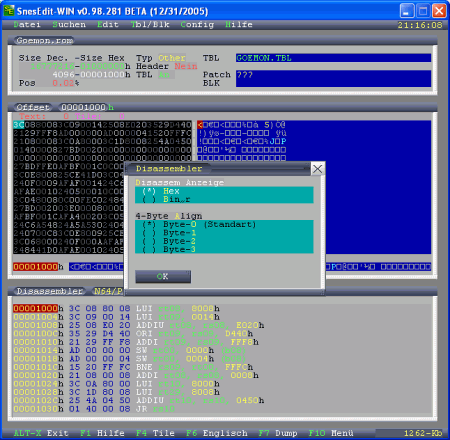Click the Header value Nein

(186, 66)
